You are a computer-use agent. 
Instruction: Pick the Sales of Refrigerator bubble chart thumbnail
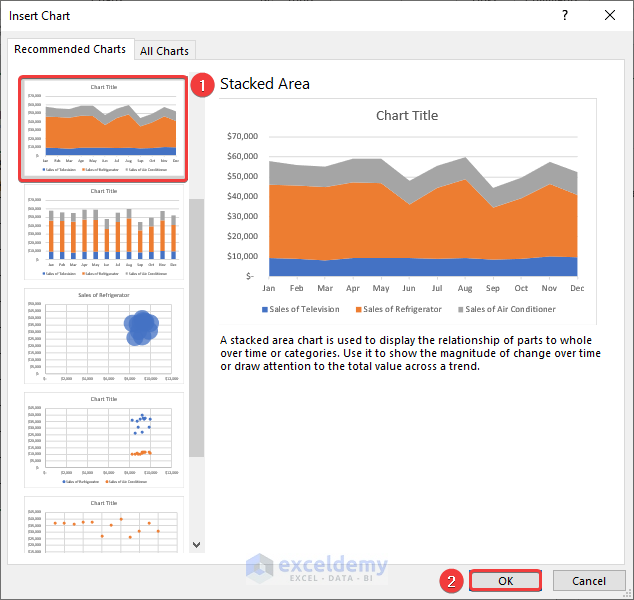(104, 336)
